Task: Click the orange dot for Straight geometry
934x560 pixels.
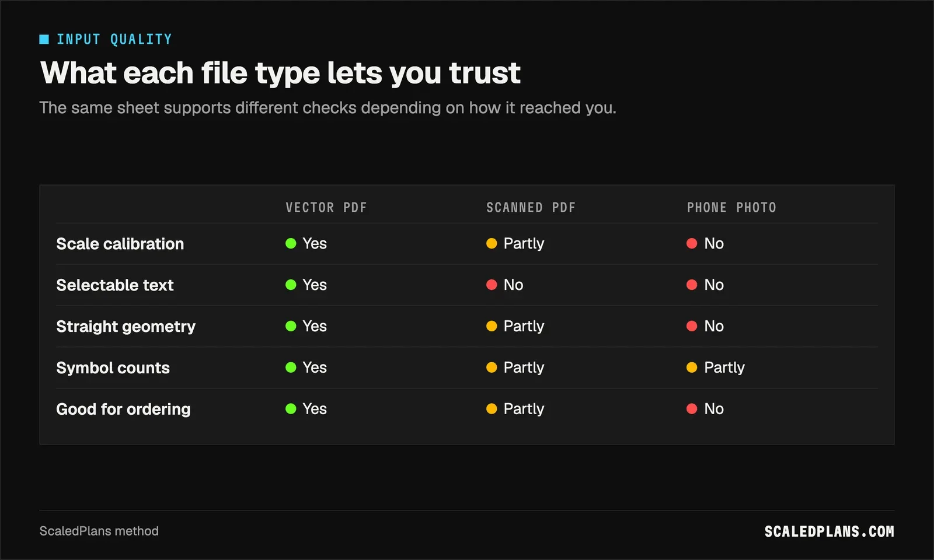Action: (492, 327)
